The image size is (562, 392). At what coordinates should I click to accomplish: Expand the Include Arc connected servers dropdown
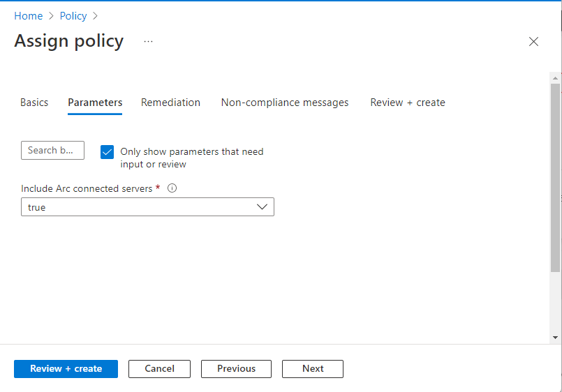[x=148, y=207]
